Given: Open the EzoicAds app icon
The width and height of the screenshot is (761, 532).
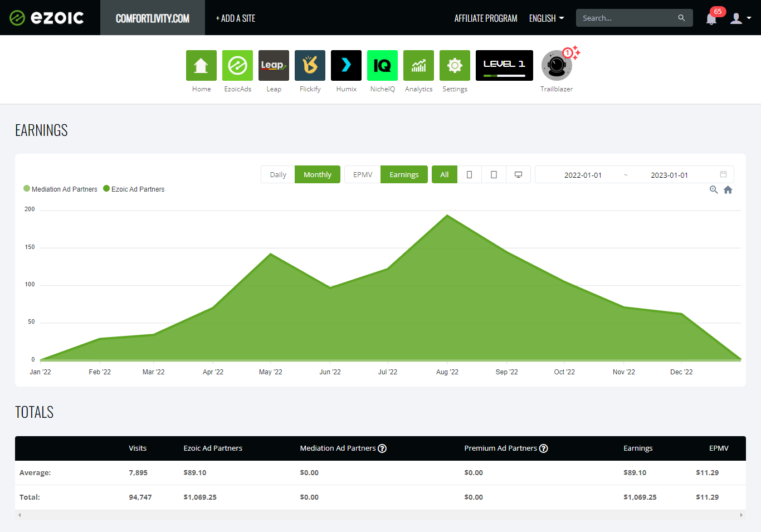Looking at the screenshot, I should tap(237, 65).
